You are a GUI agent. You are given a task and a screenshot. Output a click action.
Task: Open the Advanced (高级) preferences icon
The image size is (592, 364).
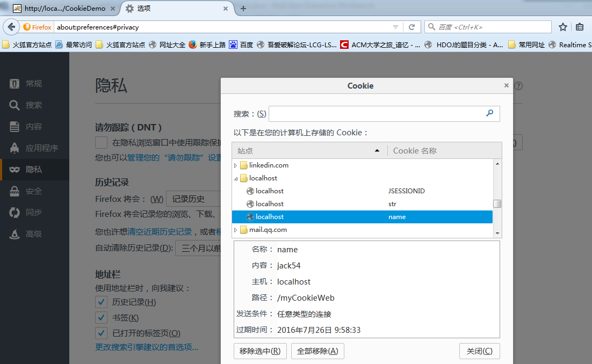[x=15, y=234]
